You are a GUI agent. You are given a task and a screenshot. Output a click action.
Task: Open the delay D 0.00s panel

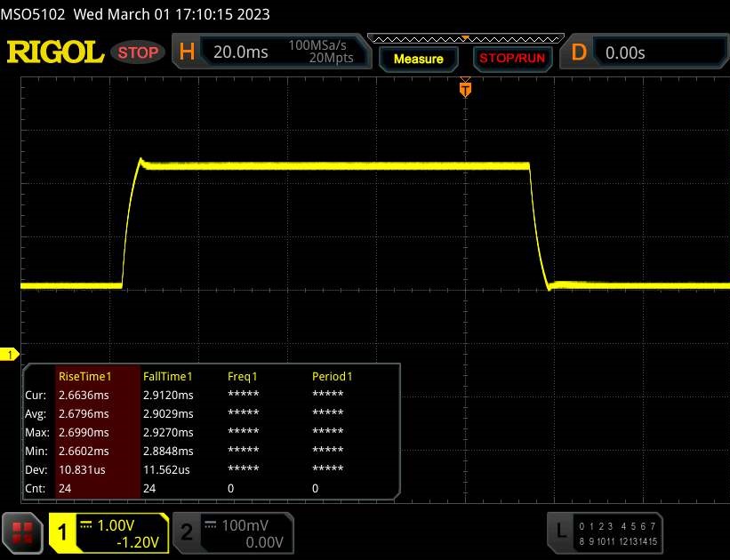point(646,52)
